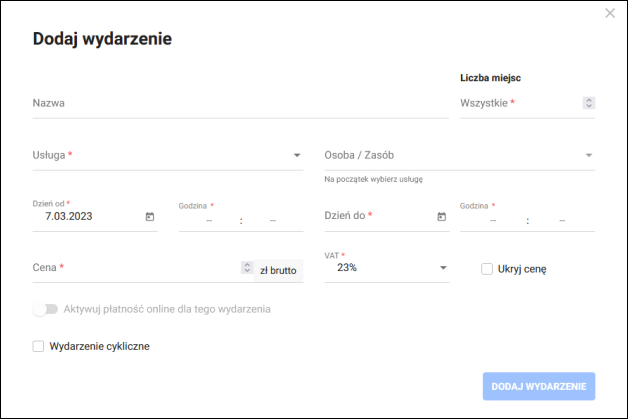Tick the Ukryj cenę checkbox

[487, 268]
